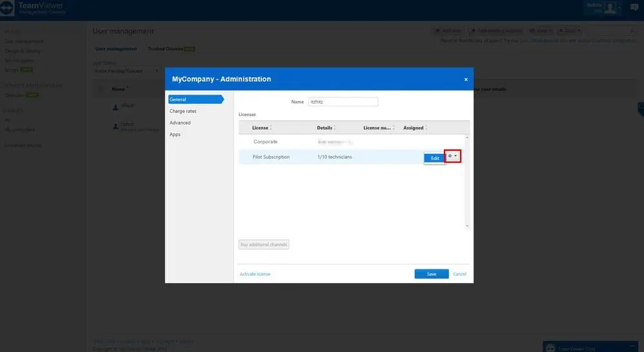The width and height of the screenshot is (644, 352).
Task: Open My computers in the sidebar
Action: click(x=19, y=130)
